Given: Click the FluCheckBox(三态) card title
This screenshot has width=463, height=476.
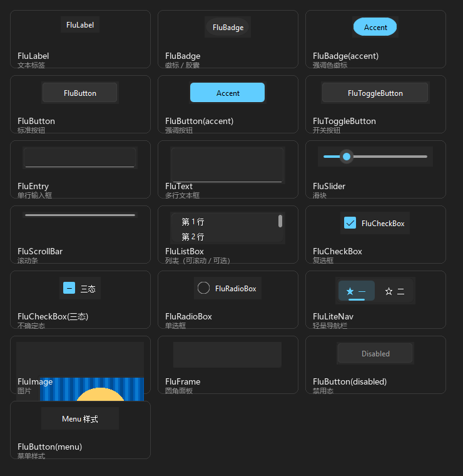Looking at the screenshot, I should 53,316.
